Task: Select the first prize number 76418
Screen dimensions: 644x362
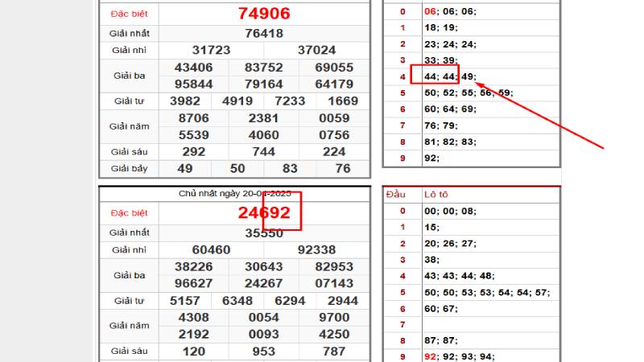Action: [264, 33]
